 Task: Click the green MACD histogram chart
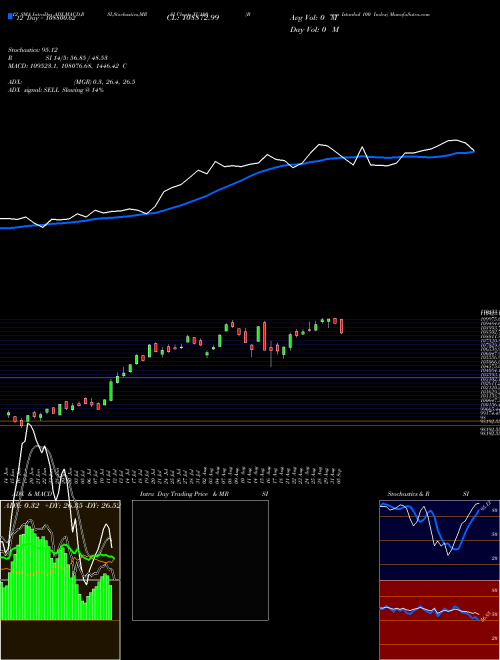(57, 572)
